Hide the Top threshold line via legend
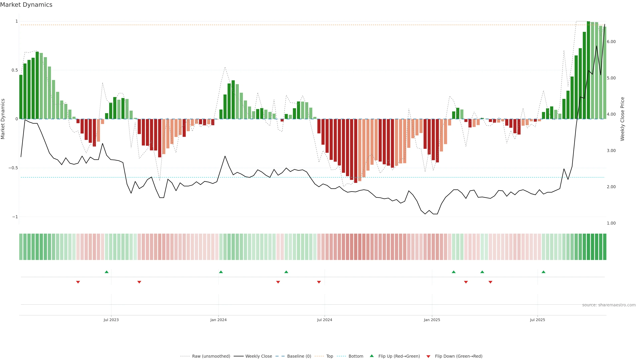This screenshot has height=362, width=644. (x=330, y=356)
